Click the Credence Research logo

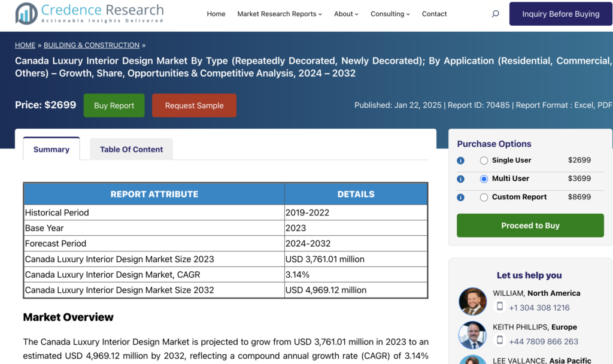tap(90, 13)
